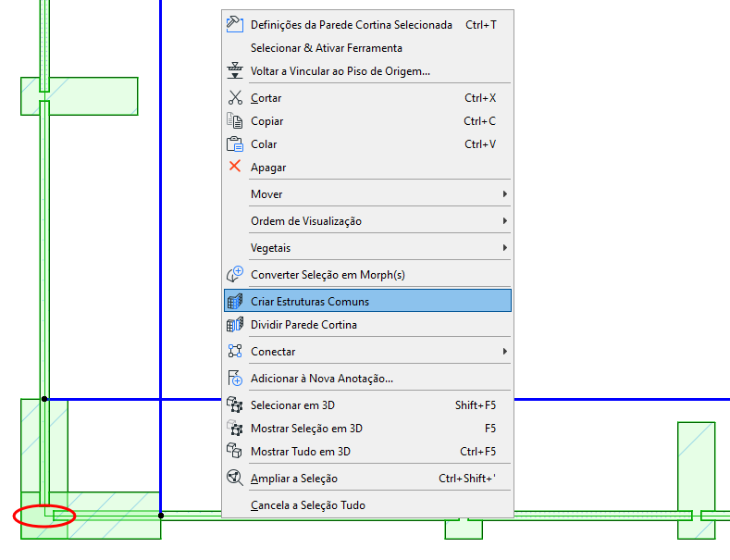Open the Vegetais menu entry
The image size is (730, 560).
coord(367,248)
